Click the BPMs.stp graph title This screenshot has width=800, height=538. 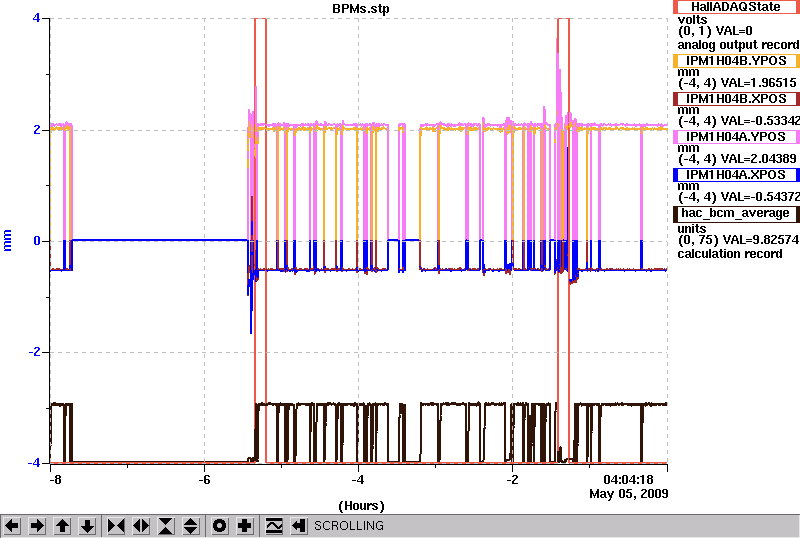tap(360, 9)
